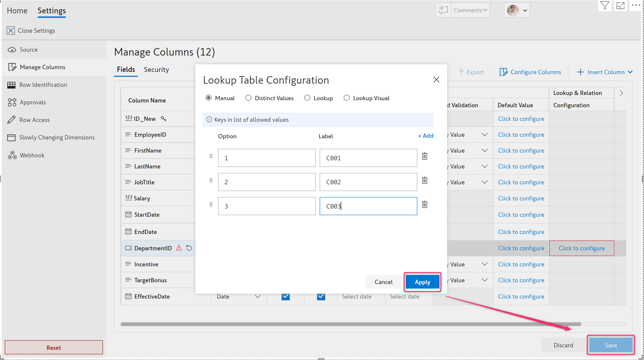This screenshot has width=644, height=360.
Task: Click revert icon next to DepartmentID
Action: [x=189, y=248]
